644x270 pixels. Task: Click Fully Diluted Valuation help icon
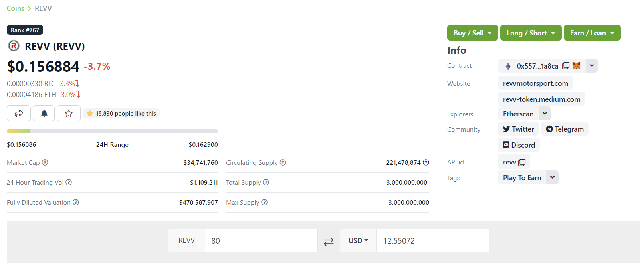click(x=76, y=203)
